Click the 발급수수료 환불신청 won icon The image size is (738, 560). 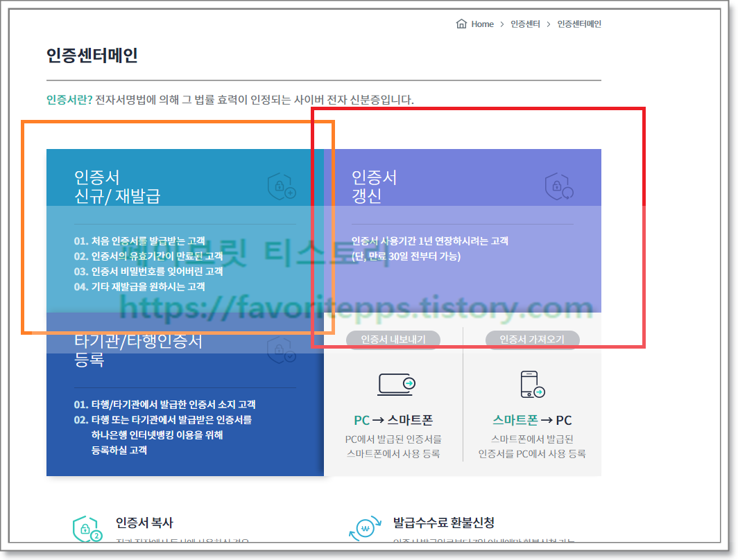pyautogui.click(x=365, y=529)
